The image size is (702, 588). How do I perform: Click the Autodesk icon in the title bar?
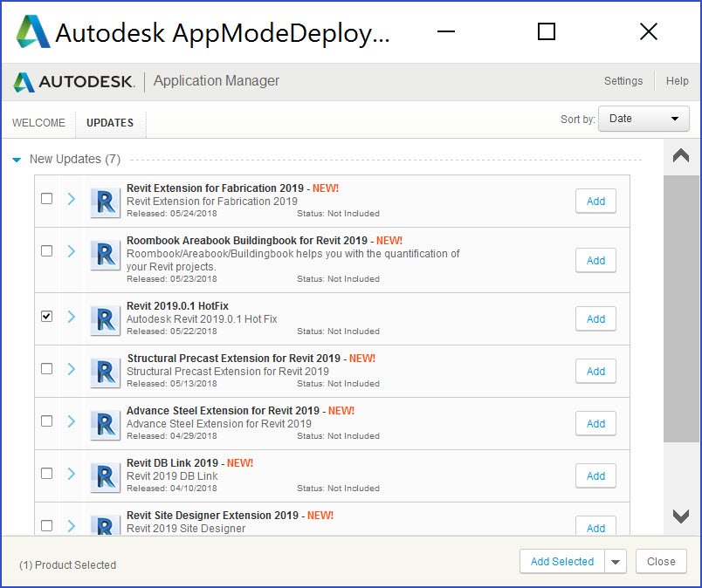(32, 31)
